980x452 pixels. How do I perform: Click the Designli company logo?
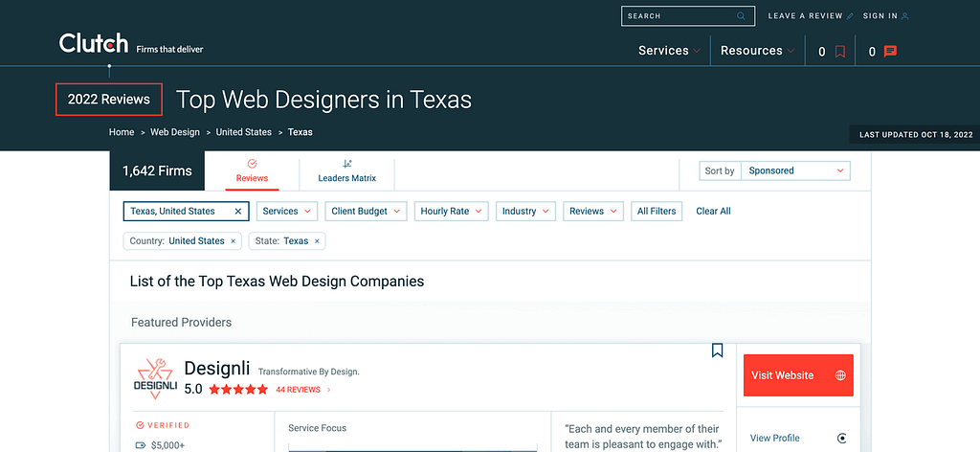point(155,378)
